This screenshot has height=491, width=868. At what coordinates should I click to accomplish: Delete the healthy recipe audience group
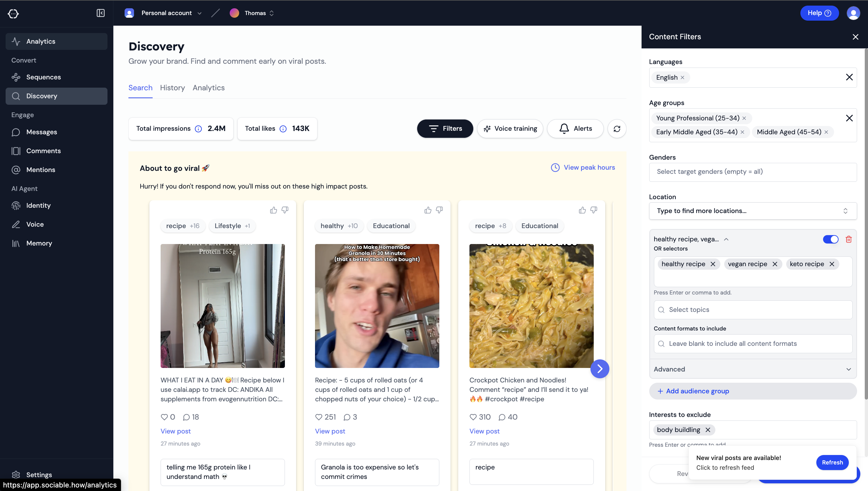[x=849, y=239]
